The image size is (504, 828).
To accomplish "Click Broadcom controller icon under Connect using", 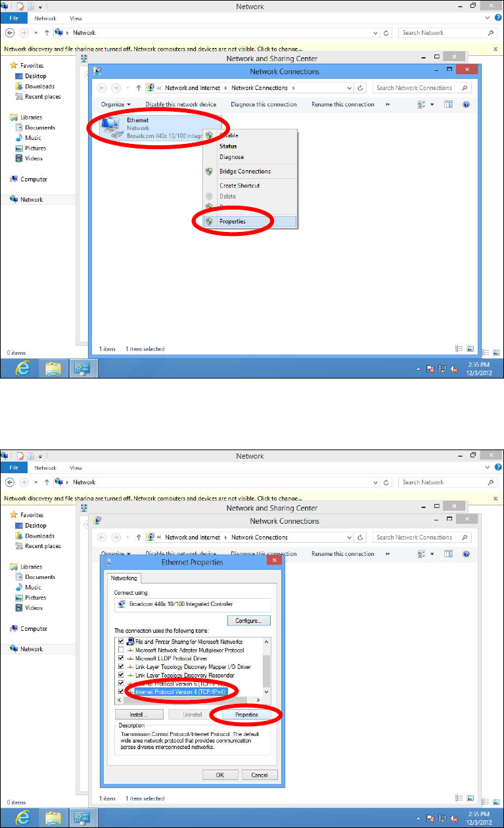I will tap(122, 604).
